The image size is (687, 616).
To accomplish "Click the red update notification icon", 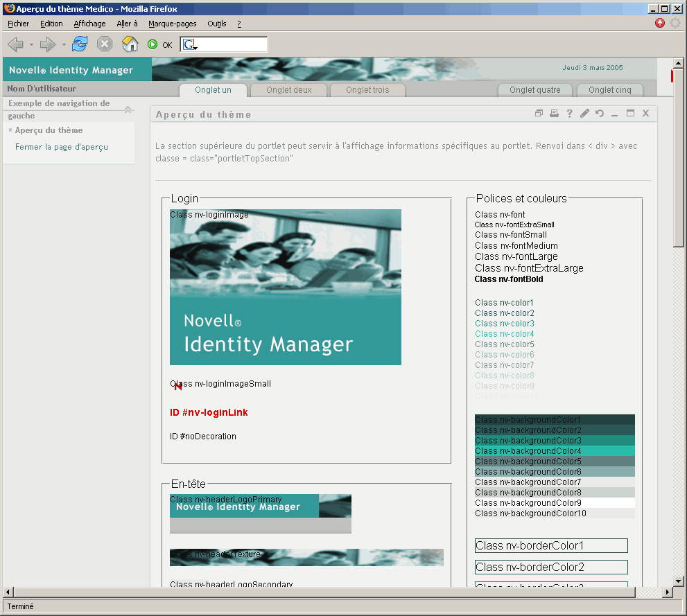I will point(660,23).
